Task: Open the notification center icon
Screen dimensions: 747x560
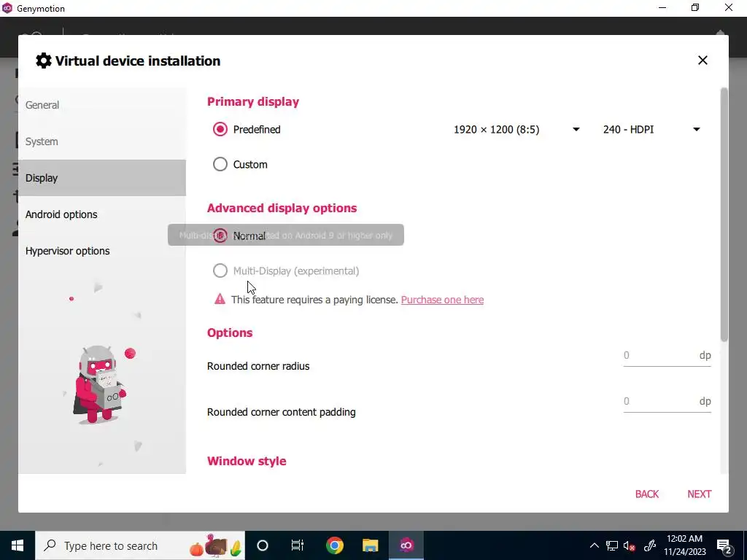Action: pos(724,545)
